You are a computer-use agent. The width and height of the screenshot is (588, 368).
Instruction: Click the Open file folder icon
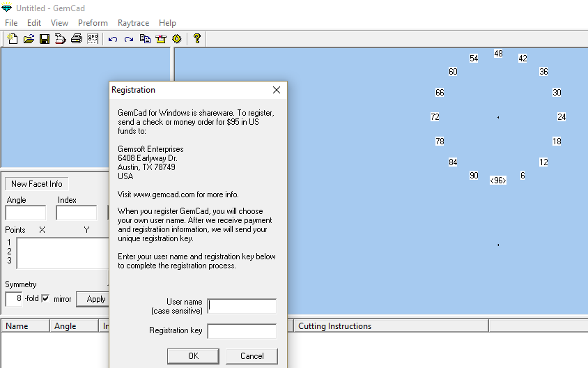tap(29, 38)
